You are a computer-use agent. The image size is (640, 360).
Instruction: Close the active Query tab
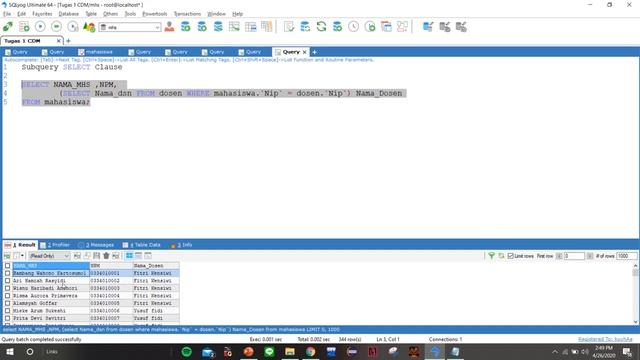(x=304, y=52)
